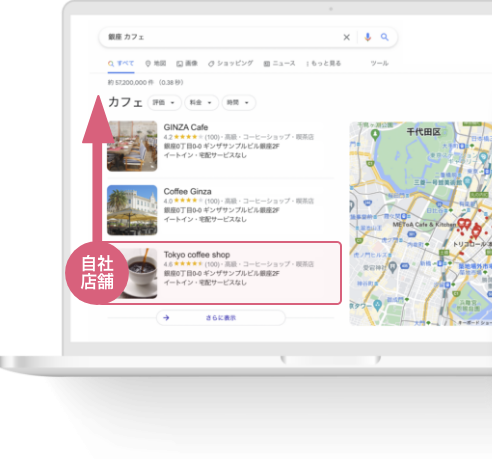Open the 時間 filter dropdown
Screen dimensions: 492x459
(239, 102)
